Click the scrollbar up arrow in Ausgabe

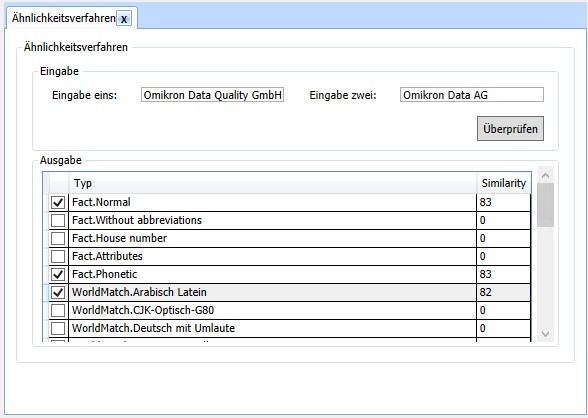point(545,175)
